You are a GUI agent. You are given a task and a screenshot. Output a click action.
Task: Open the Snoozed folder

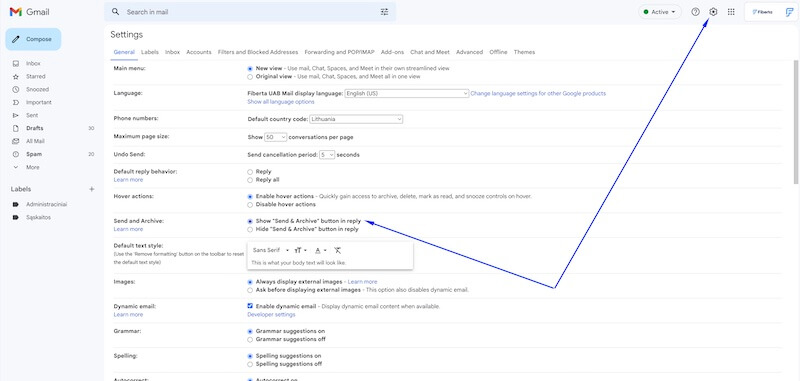point(37,89)
